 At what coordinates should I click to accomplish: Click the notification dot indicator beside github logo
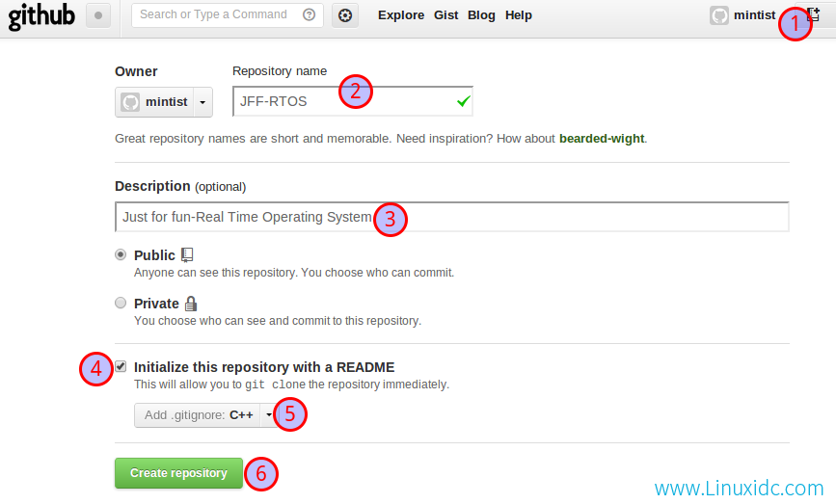click(x=98, y=15)
